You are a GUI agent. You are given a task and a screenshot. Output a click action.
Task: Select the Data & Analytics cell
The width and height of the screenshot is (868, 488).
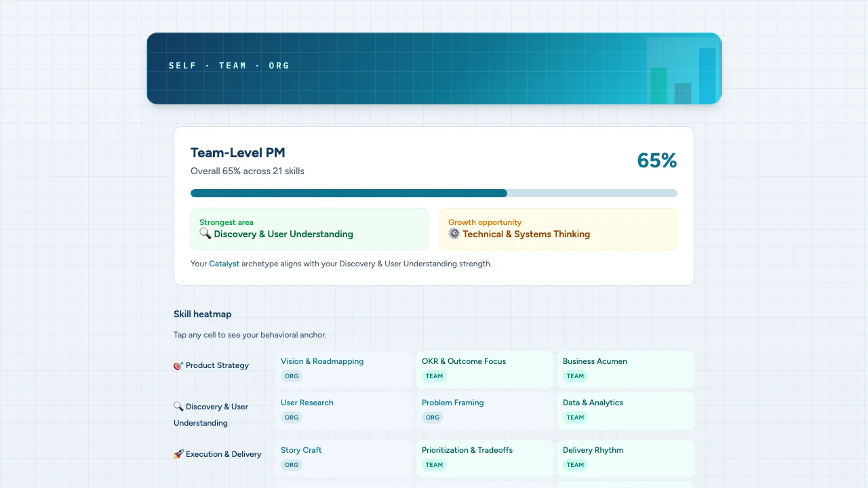click(626, 411)
